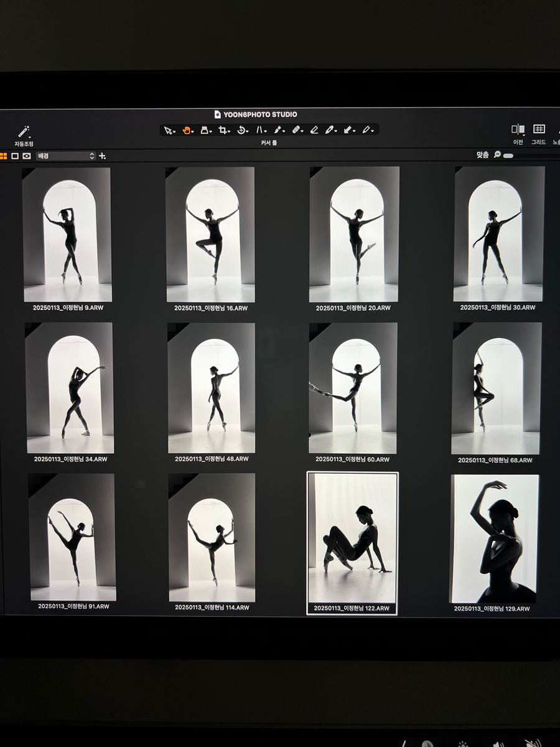Open the 배경 layer dropdown
This screenshot has width=560, height=747.
click(x=65, y=156)
